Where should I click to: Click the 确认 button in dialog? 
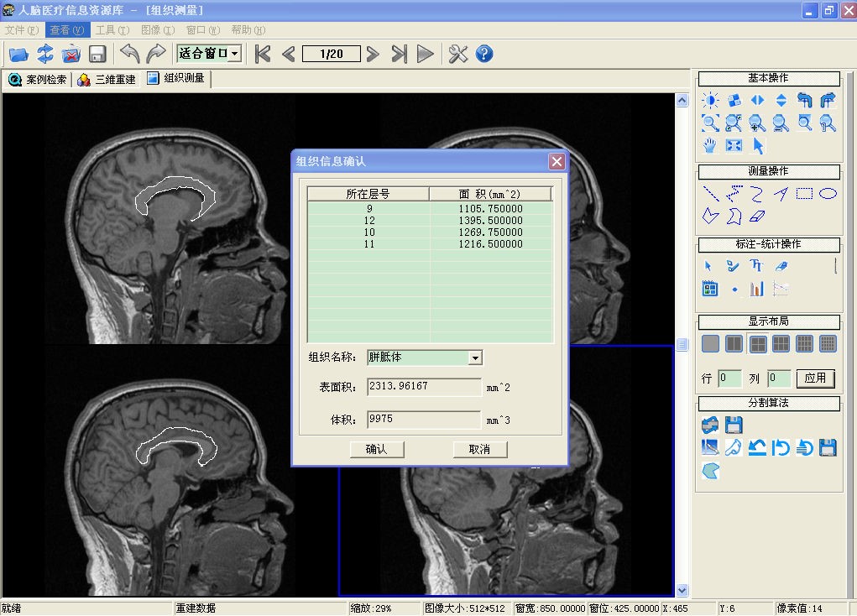[377, 449]
